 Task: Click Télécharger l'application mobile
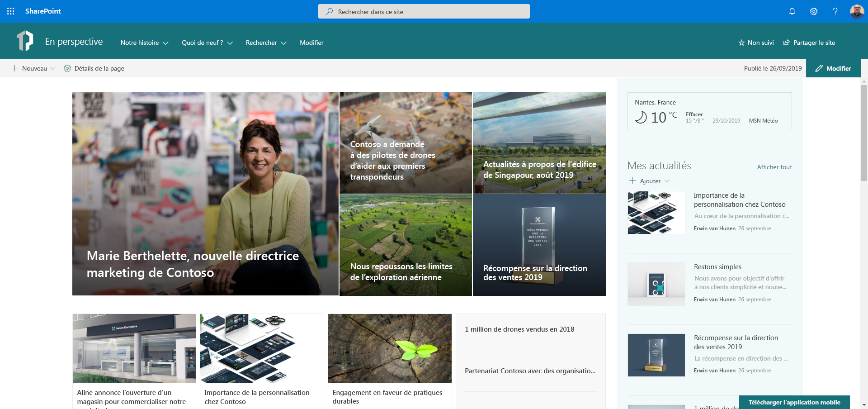coord(794,402)
